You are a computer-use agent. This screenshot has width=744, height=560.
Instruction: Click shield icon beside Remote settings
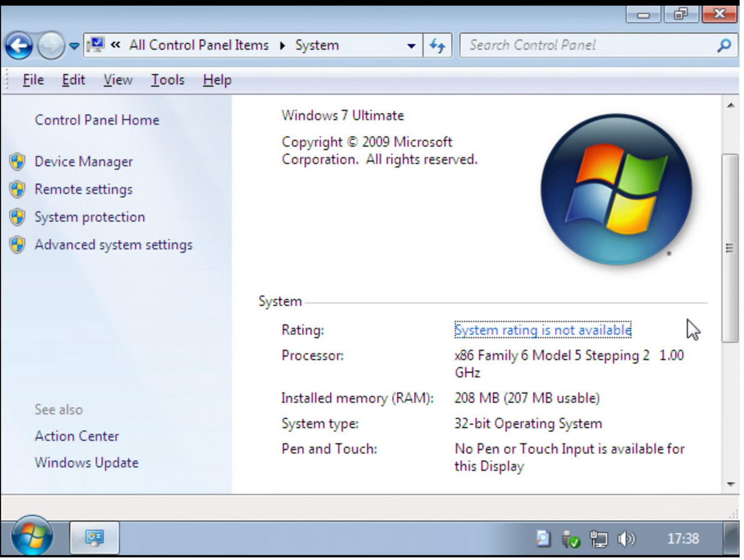18,189
